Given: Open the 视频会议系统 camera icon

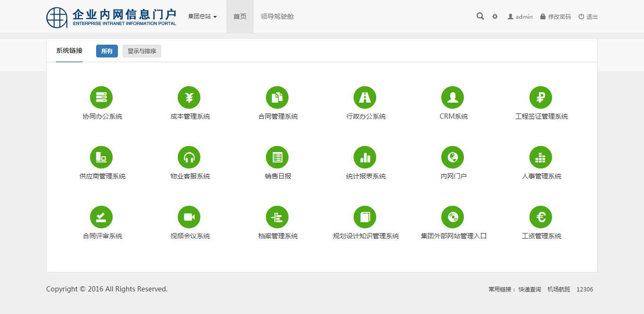Looking at the screenshot, I should tap(189, 217).
